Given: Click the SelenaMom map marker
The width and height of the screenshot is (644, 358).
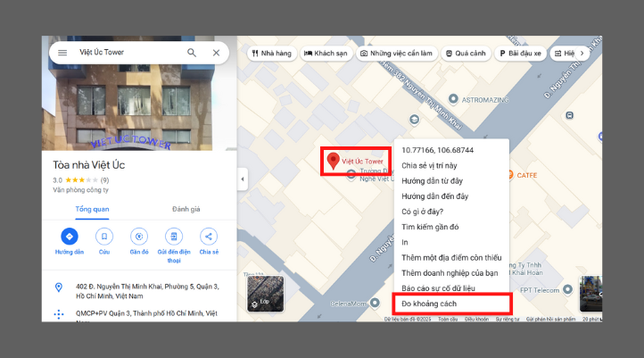Looking at the screenshot, I should tap(375, 303).
